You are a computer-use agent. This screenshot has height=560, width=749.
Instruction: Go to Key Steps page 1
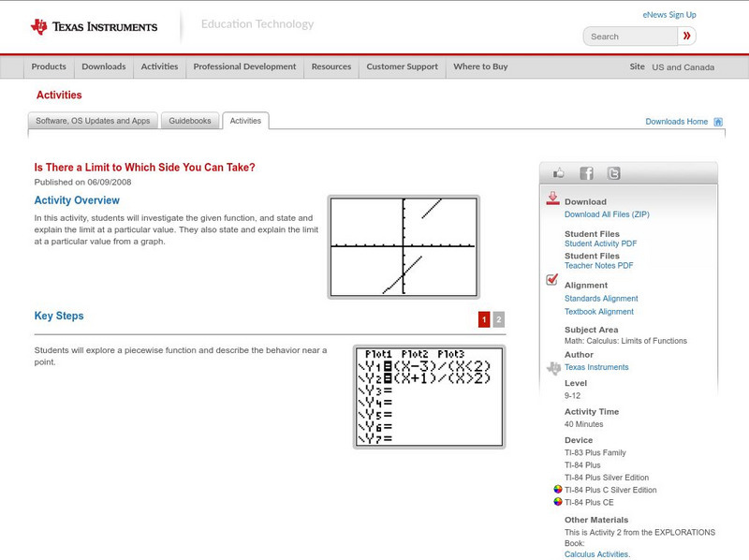tap(484, 319)
